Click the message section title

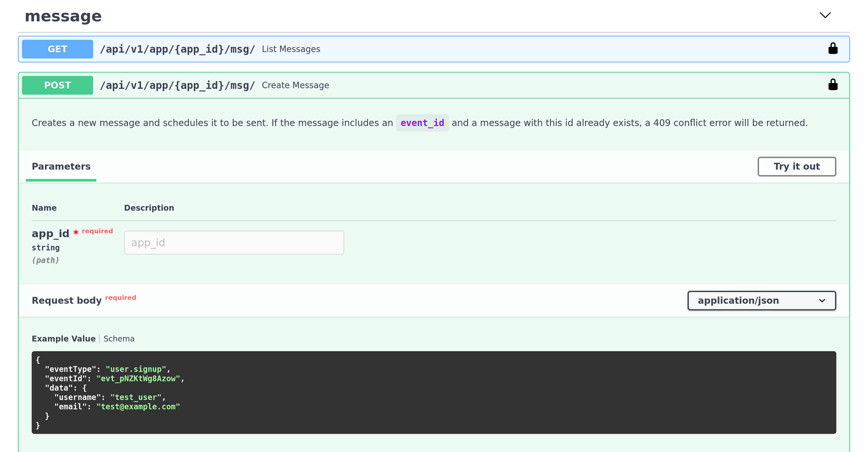tap(63, 16)
